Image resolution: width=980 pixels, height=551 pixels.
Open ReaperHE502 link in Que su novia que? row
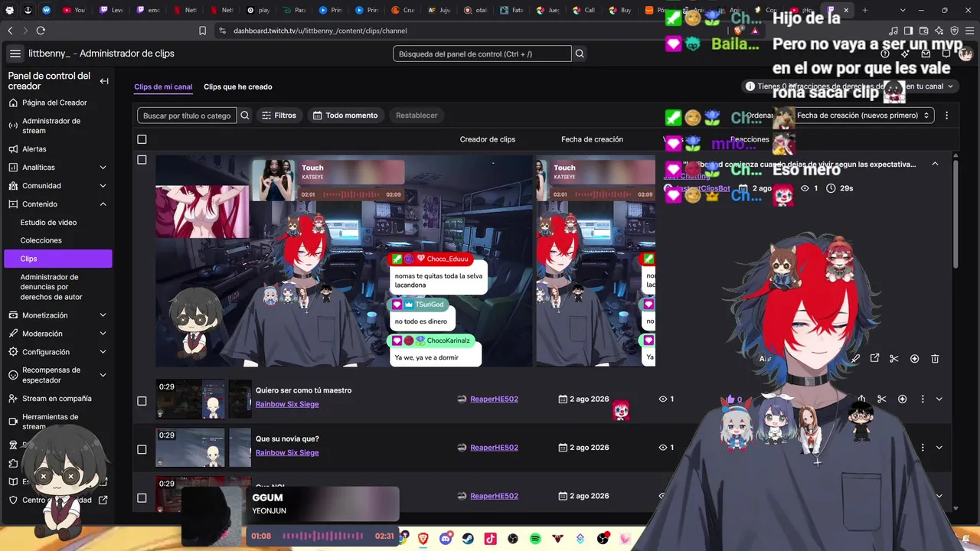[x=494, y=448]
